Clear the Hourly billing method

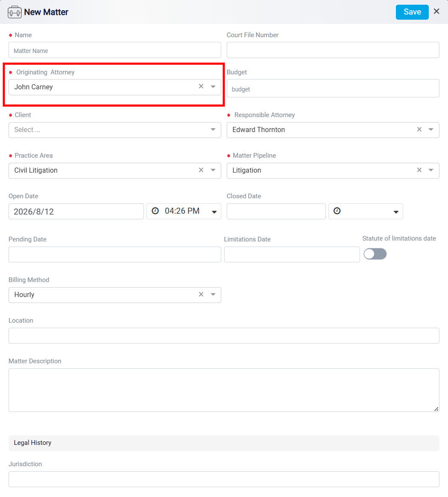pos(201,294)
